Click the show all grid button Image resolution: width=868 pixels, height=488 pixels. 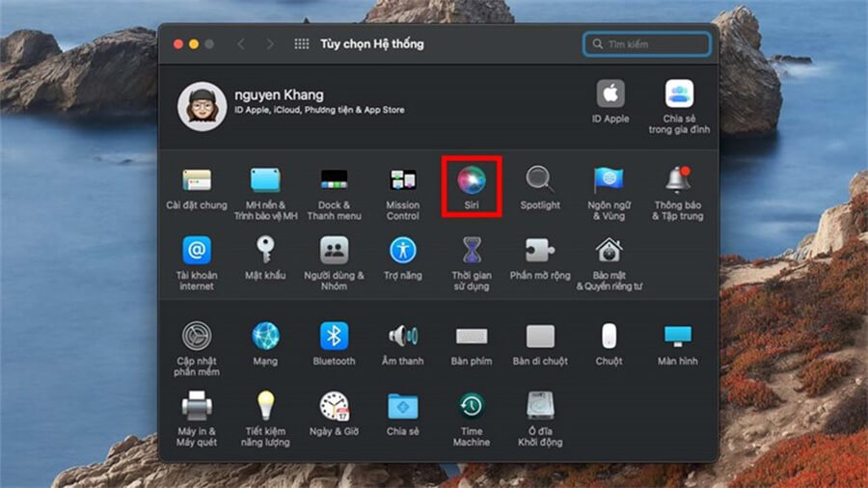tap(301, 44)
